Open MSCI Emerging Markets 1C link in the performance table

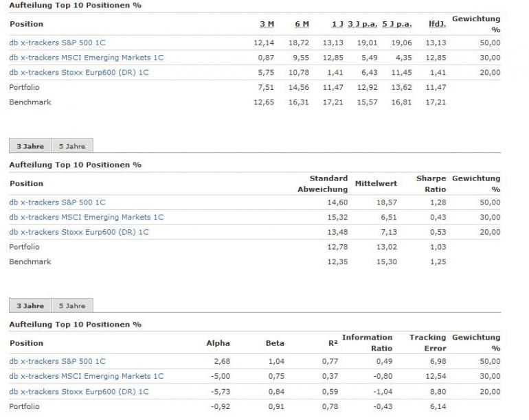[86, 58]
